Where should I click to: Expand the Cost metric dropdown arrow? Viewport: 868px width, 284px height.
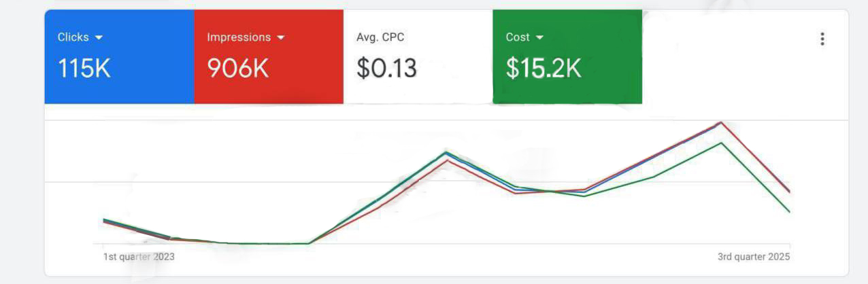(539, 37)
